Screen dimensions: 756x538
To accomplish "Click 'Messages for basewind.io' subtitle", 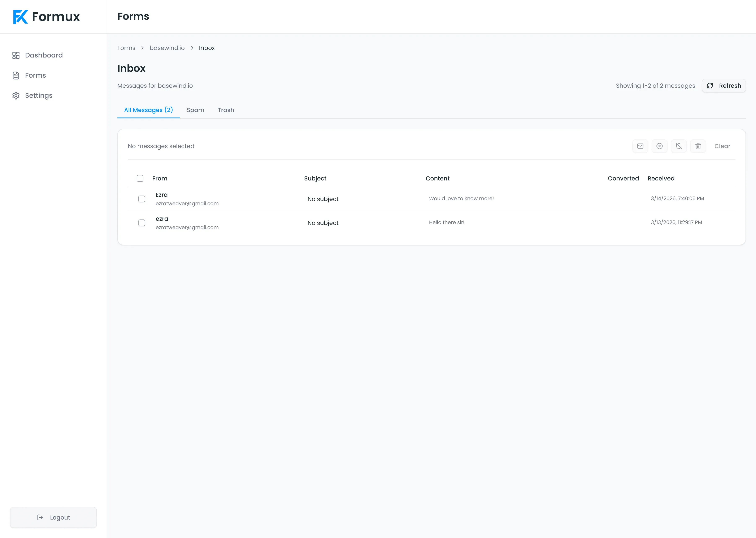I will [x=155, y=86].
